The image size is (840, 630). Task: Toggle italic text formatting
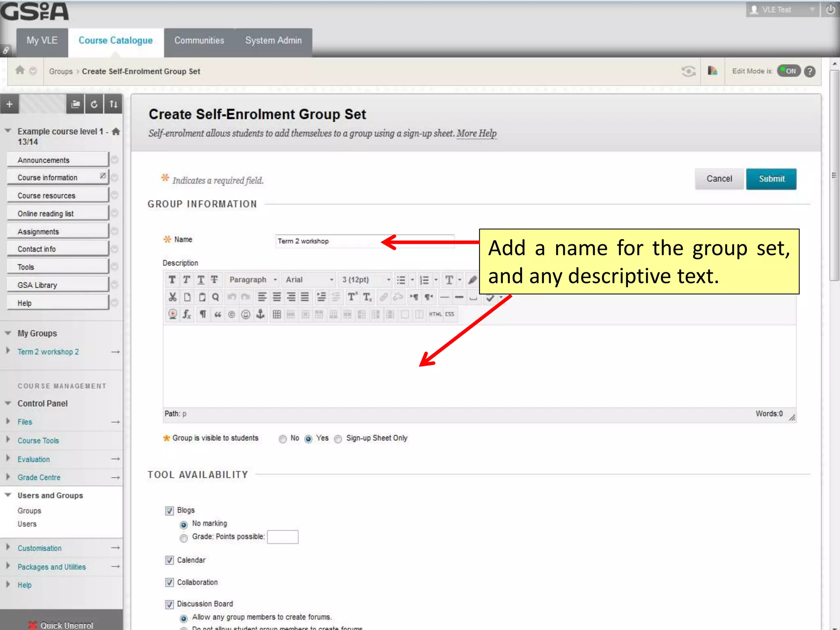tap(186, 280)
